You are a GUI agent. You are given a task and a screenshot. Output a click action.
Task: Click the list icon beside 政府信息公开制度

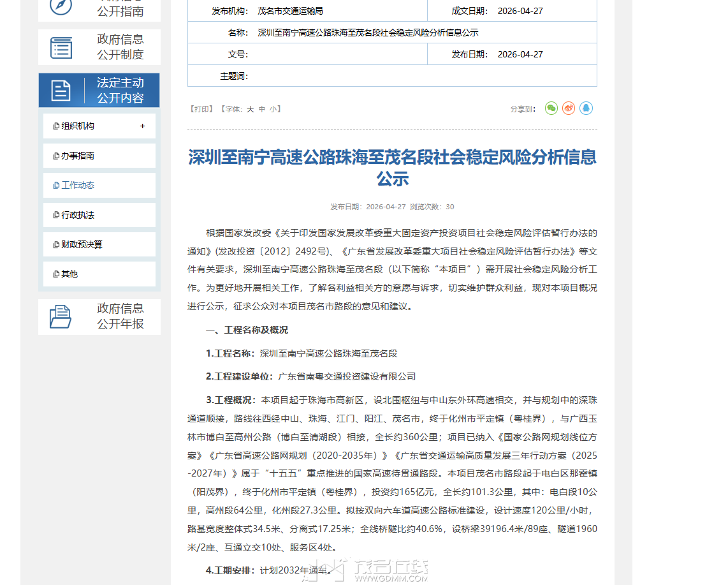[x=61, y=47]
